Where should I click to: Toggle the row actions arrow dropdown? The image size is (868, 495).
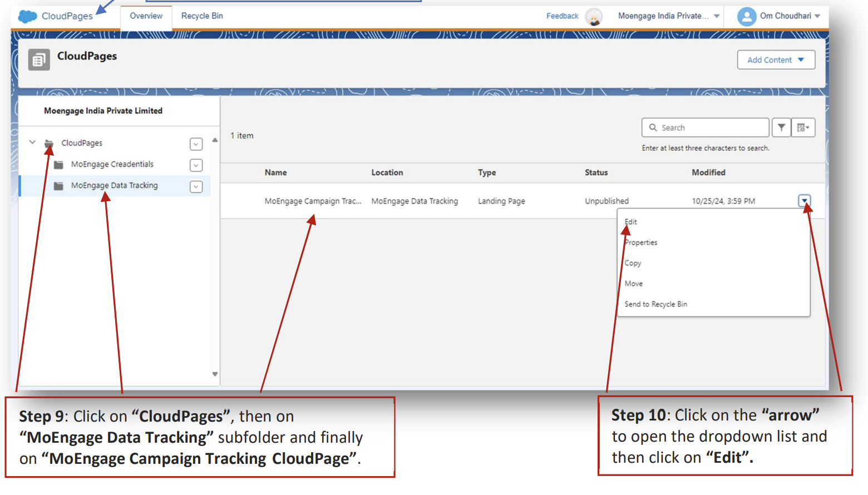[x=805, y=201]
